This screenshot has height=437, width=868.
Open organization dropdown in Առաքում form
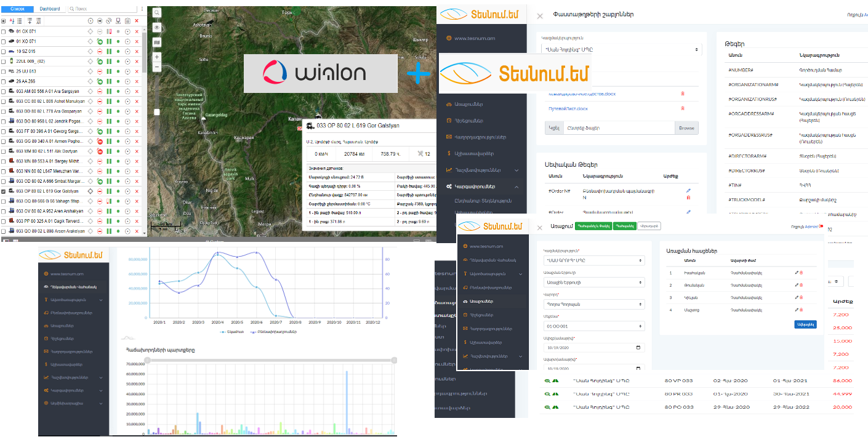pyautogui.click(x=594, y=261)
